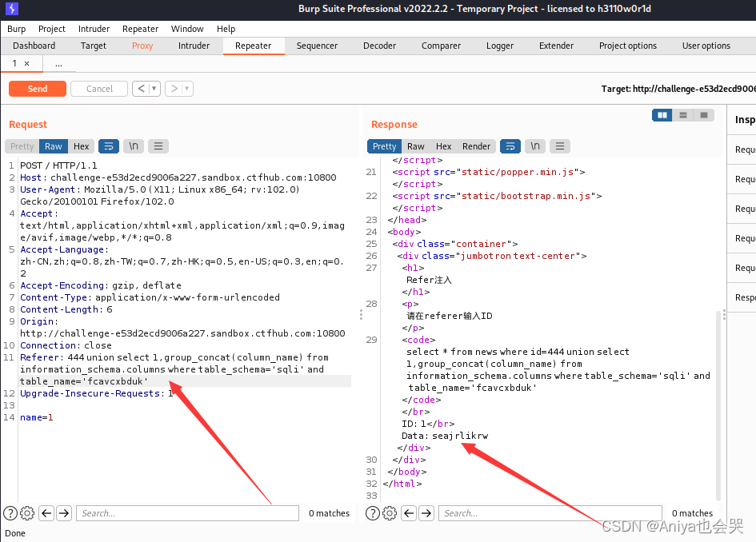Click the Response pane vertical scrollbar

(718, 405)
